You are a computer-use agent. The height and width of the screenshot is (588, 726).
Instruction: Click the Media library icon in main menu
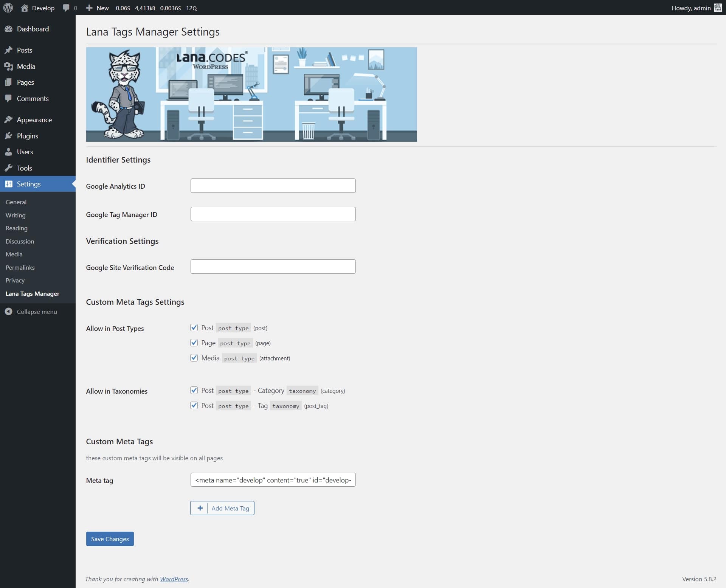[x=9, y=66]
